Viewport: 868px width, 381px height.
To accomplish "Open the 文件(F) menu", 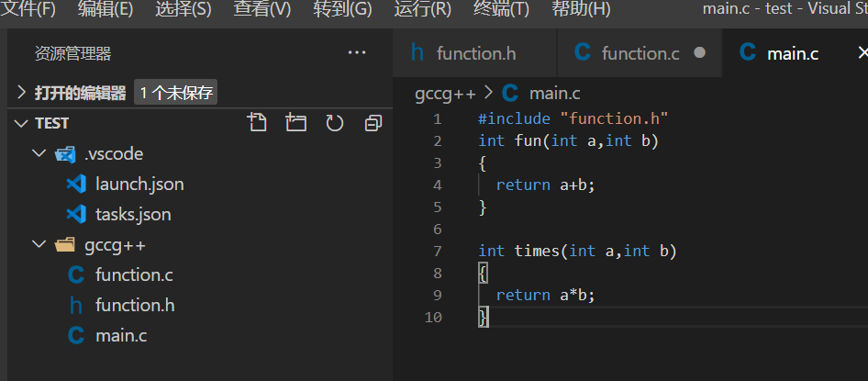I will click(x=28, y=9).
